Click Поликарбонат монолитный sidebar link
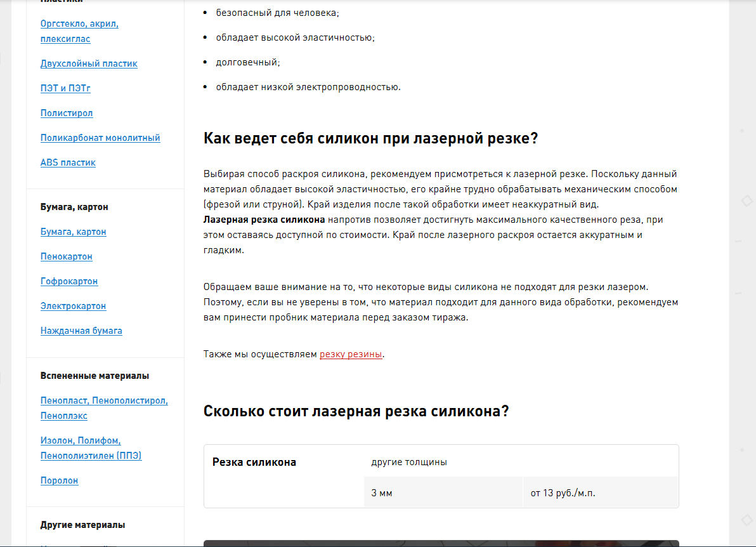 tap(100, 138)
